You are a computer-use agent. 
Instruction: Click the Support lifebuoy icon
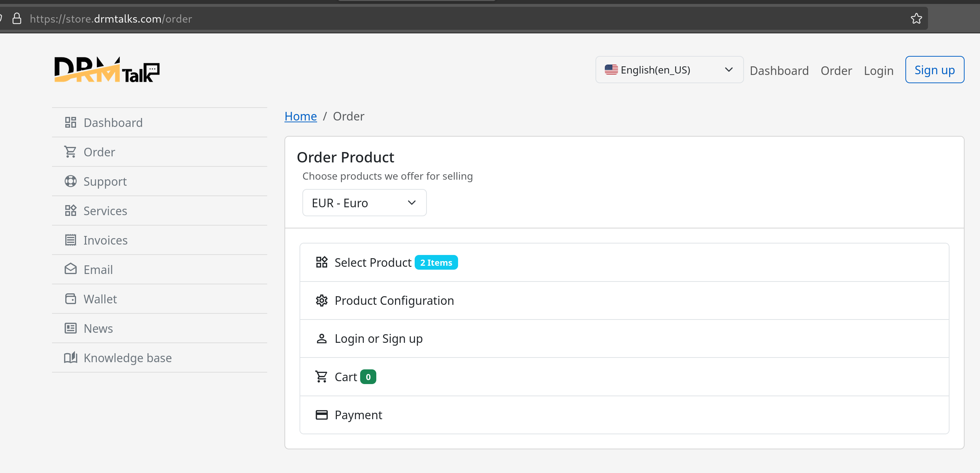pyautogui.click(x=70, y=181)
